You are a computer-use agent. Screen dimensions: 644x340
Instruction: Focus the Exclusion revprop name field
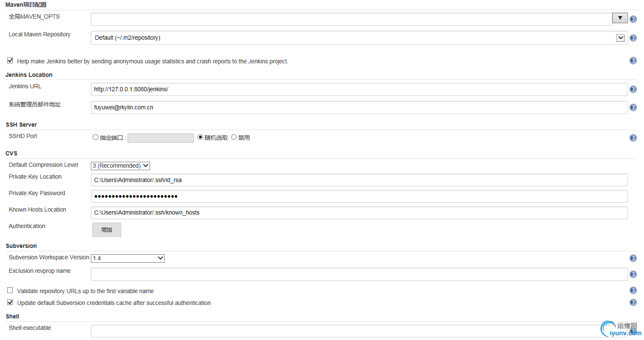click(x=359, y=274)
